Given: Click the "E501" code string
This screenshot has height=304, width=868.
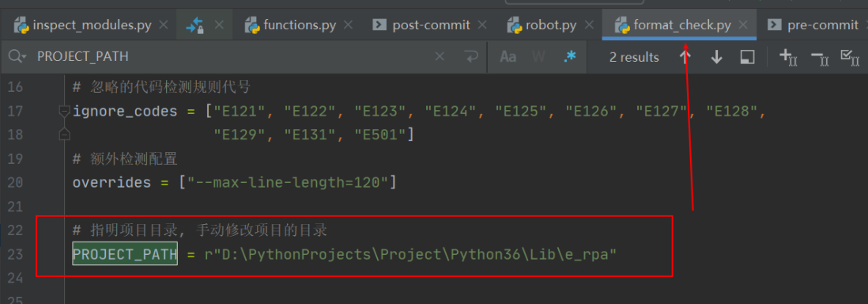Looking at the screenshot, I should point(380,135).
